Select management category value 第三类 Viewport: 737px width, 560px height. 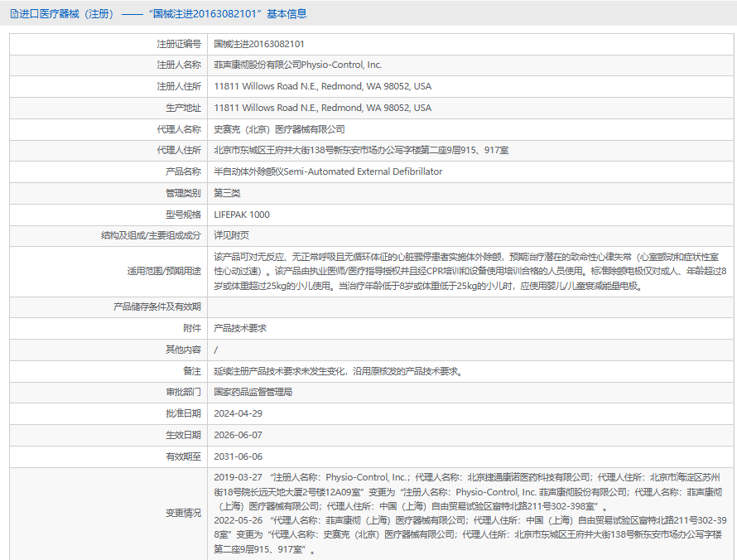coord(227,193)
